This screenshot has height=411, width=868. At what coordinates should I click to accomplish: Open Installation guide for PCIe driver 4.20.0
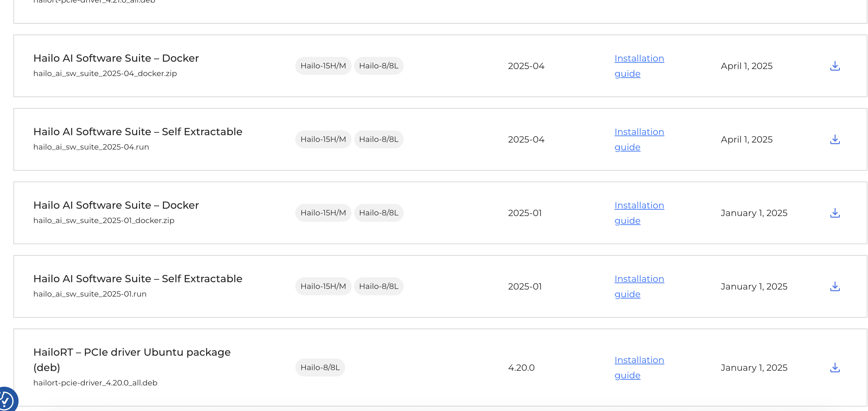tap(639, 360)
